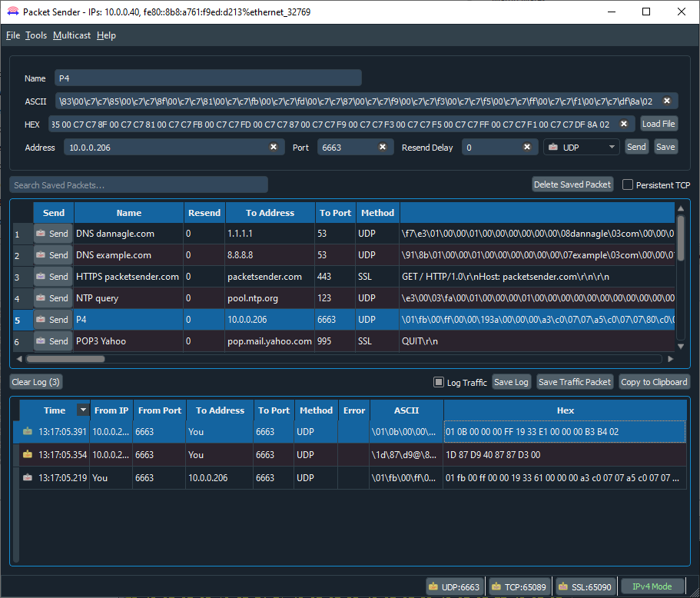Image resolution: width=700 pixels, height=598 pixels.
Task: Send the DNS example.com saved packet
Action: coord(53,255)
